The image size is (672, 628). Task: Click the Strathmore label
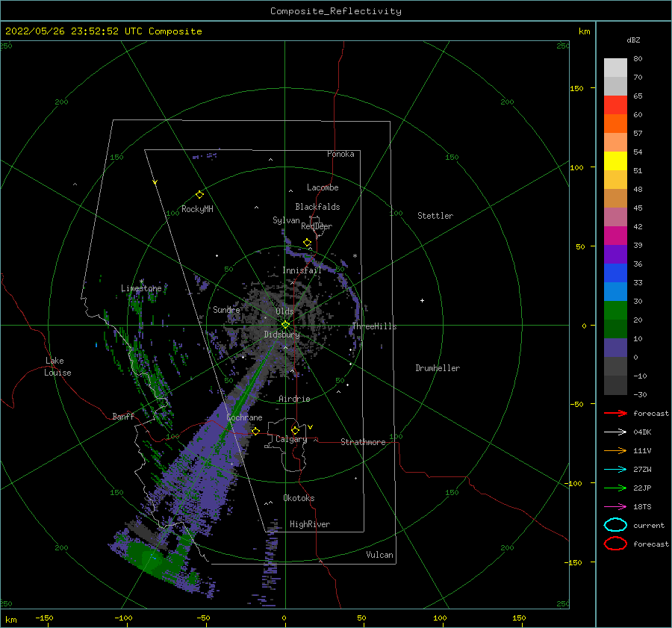(x=363, y=442)
